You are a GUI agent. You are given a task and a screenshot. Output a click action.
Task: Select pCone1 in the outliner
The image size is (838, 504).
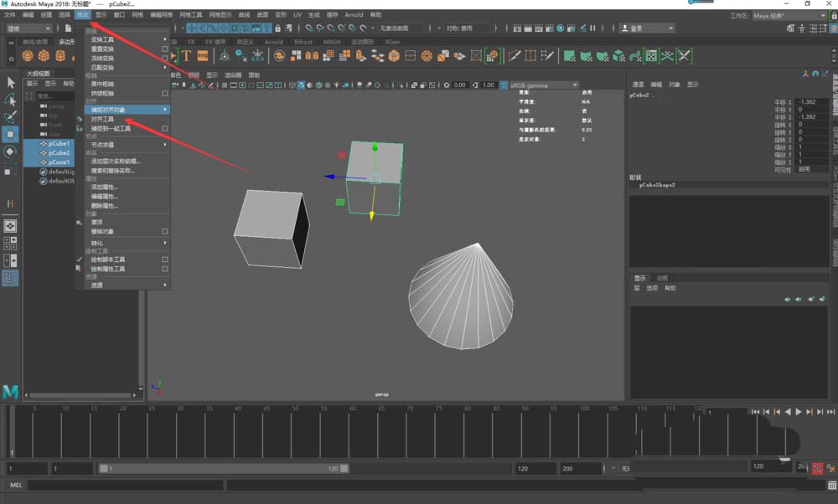point(59,162)
